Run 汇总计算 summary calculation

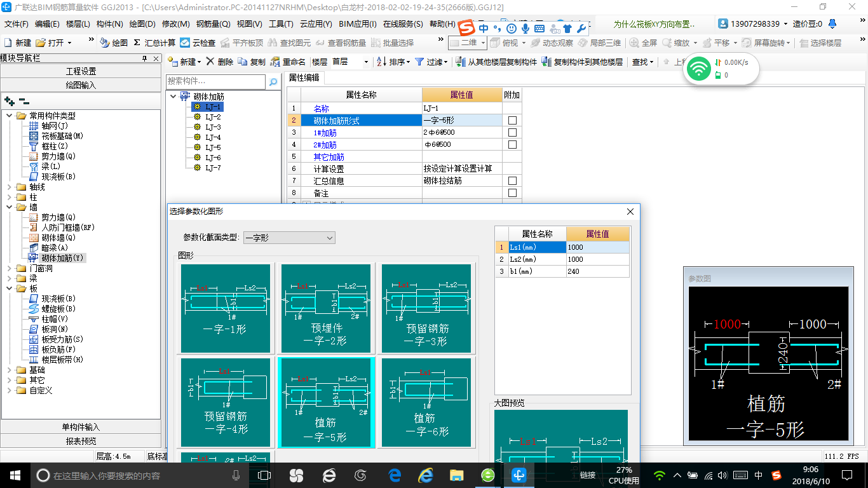point(137,43)
